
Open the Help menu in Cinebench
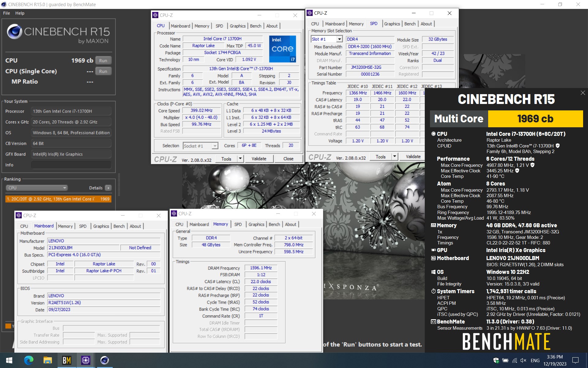click(20, 13)
